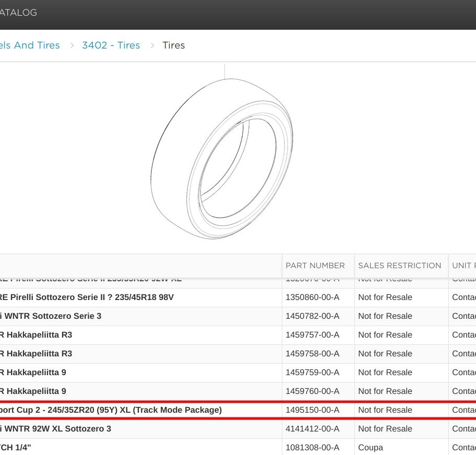The height and width of the screenshot is (455, 476).
Task: Sort by the PART NUMBER column header
Action: click(x=315, y=266)
